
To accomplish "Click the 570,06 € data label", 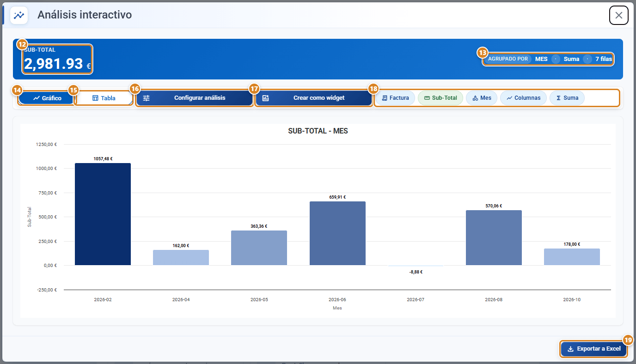I will (x=494, y=206).
